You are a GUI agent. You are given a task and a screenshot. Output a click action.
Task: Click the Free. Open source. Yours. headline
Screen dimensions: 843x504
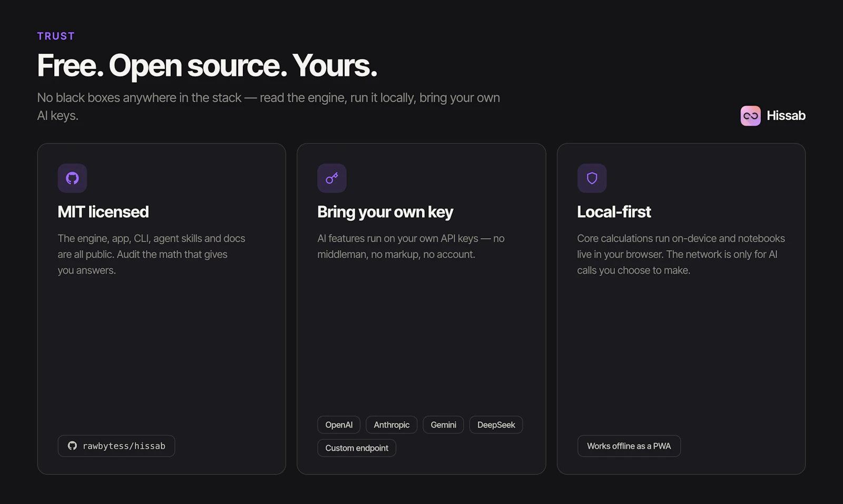[x=207, y=65]
